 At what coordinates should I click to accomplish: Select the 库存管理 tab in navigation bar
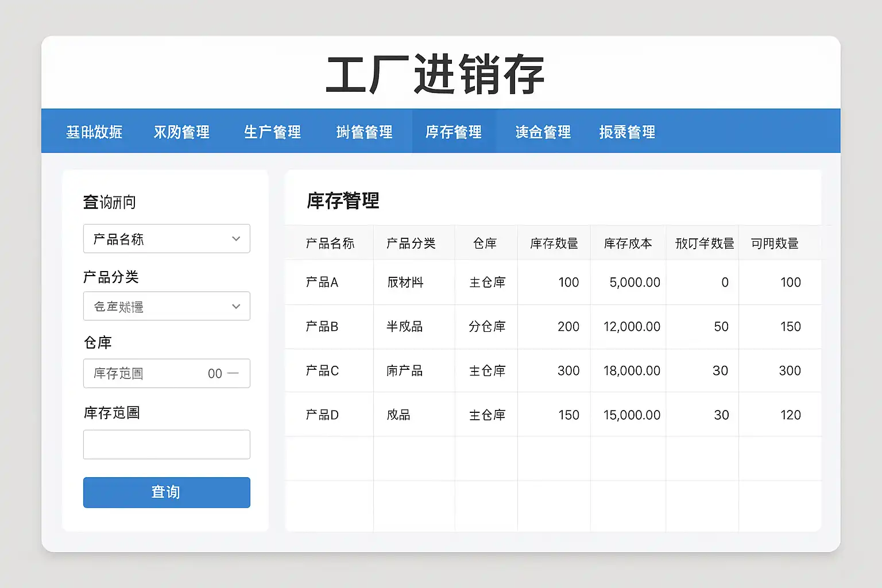click(454, 132)
